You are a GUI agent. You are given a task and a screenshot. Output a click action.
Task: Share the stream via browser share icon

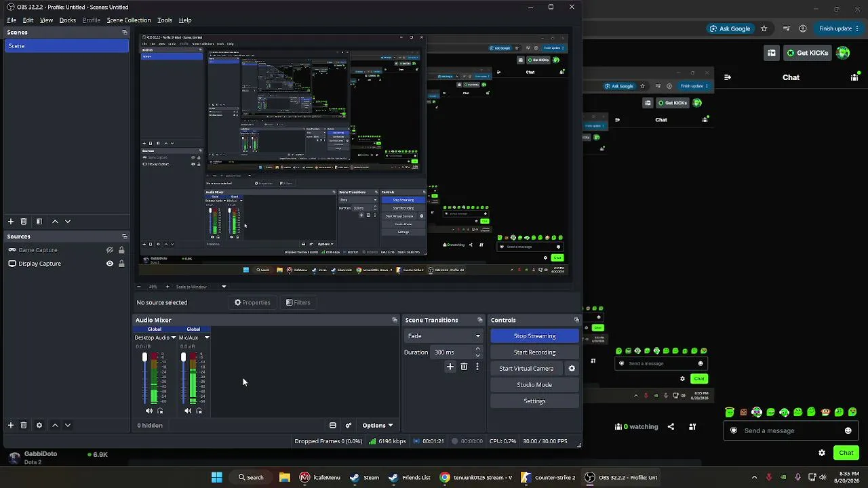tap(671, 427)
